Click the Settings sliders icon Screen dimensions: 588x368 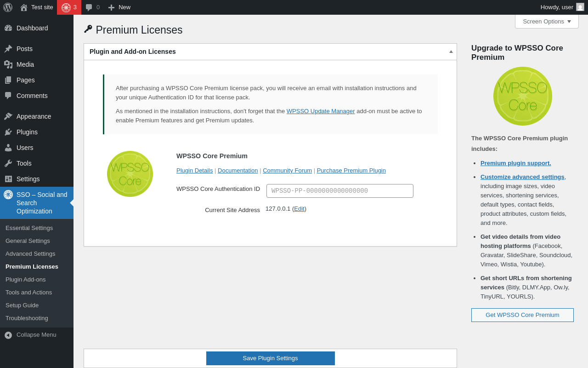tap(8, 179)
